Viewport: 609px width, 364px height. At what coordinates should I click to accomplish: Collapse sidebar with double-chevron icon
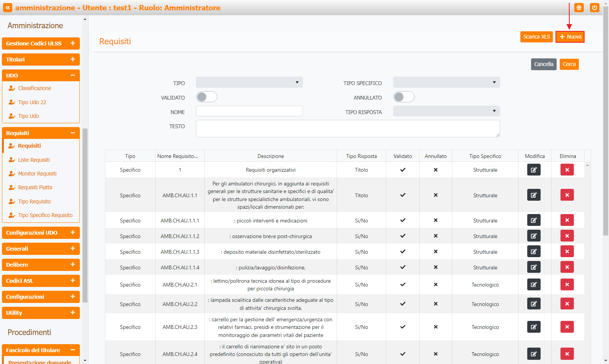click(x=8, y=8)
